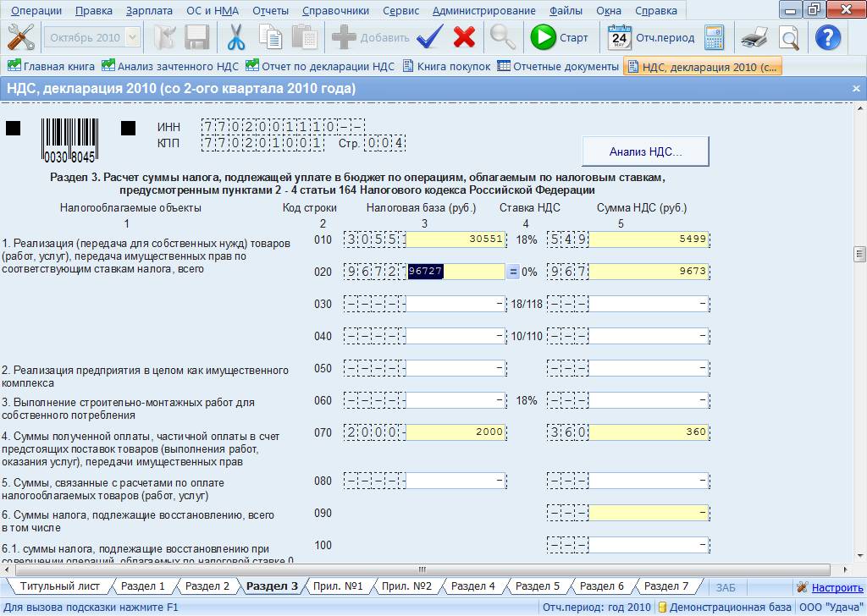Image resolution: width=867 pixels, height=616 pixels.
Task: Click the calculator icon in toolbar
Action: click(x=715, y=37)
